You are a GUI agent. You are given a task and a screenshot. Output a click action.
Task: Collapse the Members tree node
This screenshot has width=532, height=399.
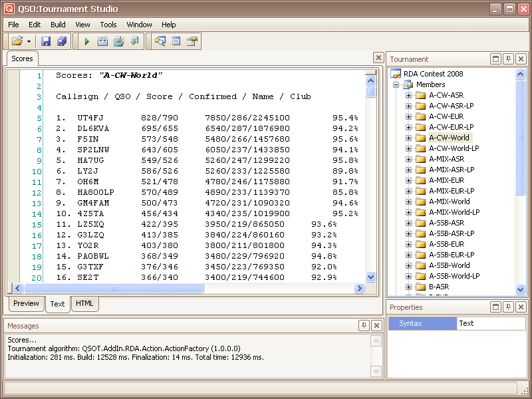pyautogui.click(x=396, y=84)
